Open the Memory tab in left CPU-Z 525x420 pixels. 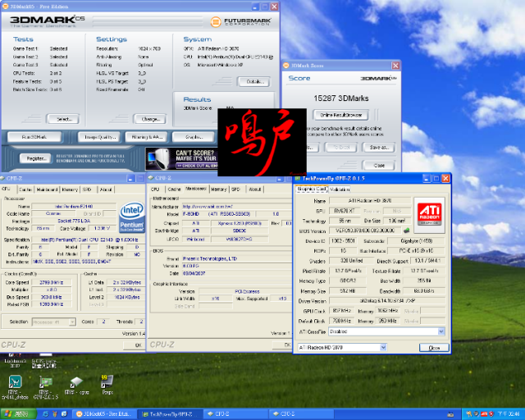pos(70,189)
